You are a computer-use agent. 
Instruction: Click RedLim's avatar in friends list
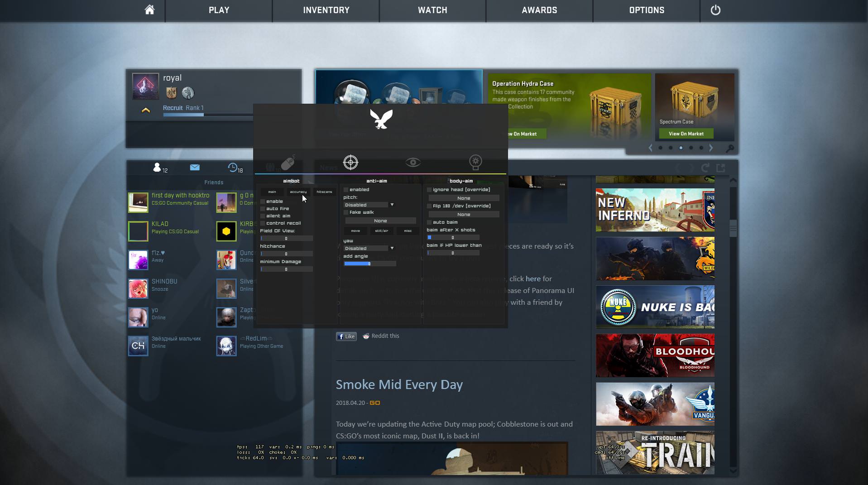tap(226, 346)
